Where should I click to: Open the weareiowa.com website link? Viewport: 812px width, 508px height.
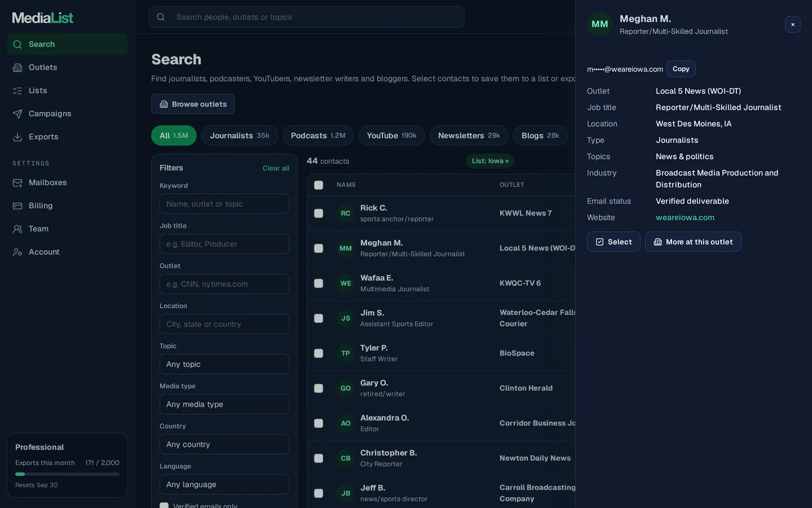pos(685,217)
